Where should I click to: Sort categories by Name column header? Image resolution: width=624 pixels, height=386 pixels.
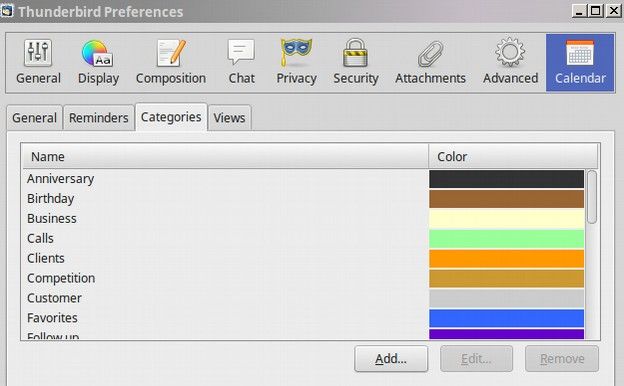click(225, 156)
